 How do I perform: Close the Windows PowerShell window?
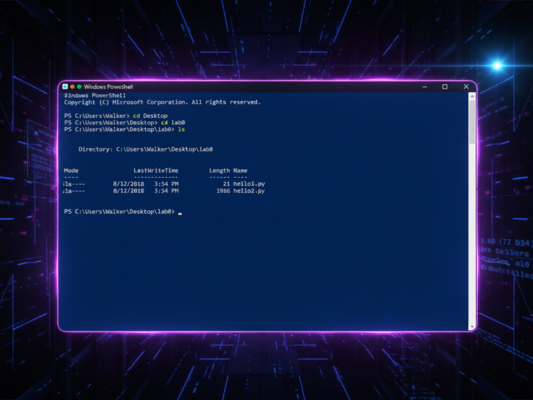[x=466, y=87]
